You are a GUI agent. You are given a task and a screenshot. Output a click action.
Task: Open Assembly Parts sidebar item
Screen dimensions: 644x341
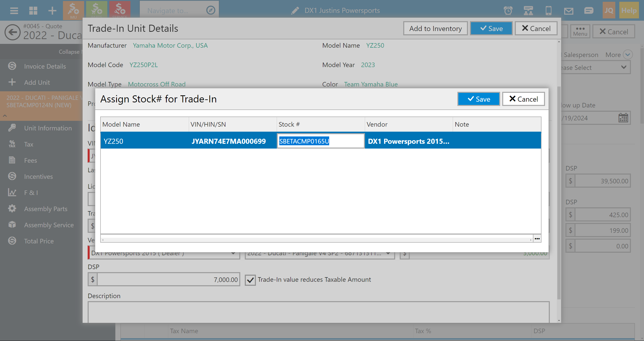(46, 209)
